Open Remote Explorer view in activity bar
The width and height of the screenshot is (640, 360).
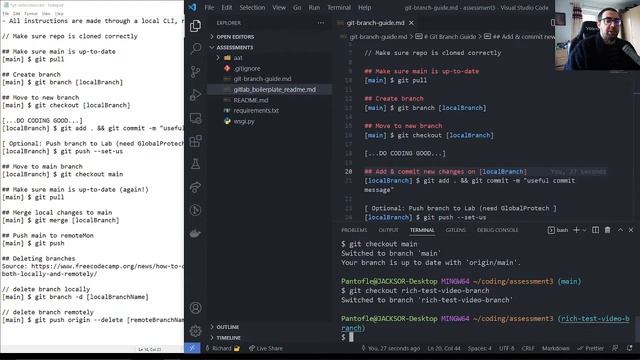196,118
